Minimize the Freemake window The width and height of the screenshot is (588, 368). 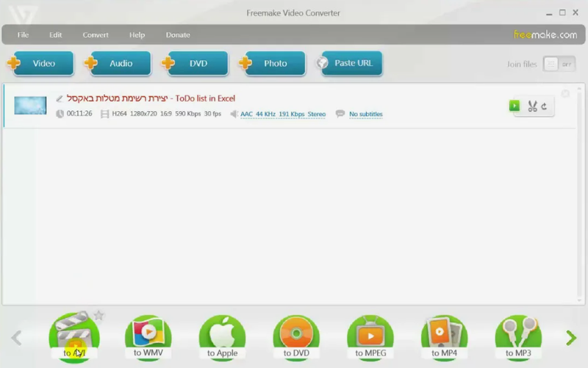coord(549,13)
